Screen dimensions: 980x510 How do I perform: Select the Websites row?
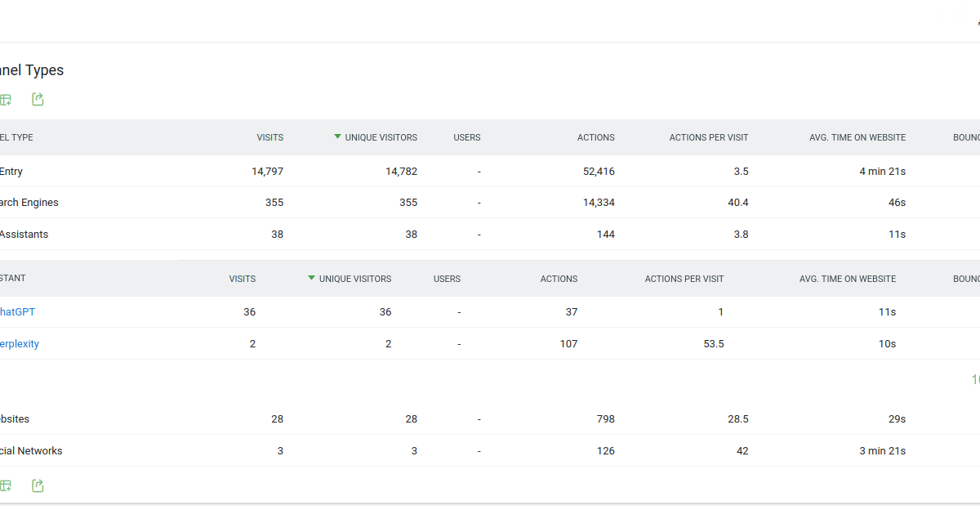coord(14,418)
